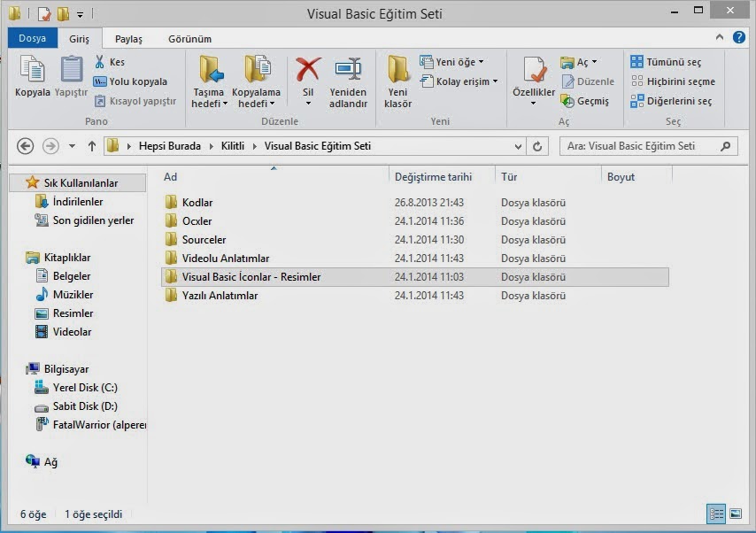Switch to the Paylaş tab
This screenshot has height=533, width=756.
point(128,39)
